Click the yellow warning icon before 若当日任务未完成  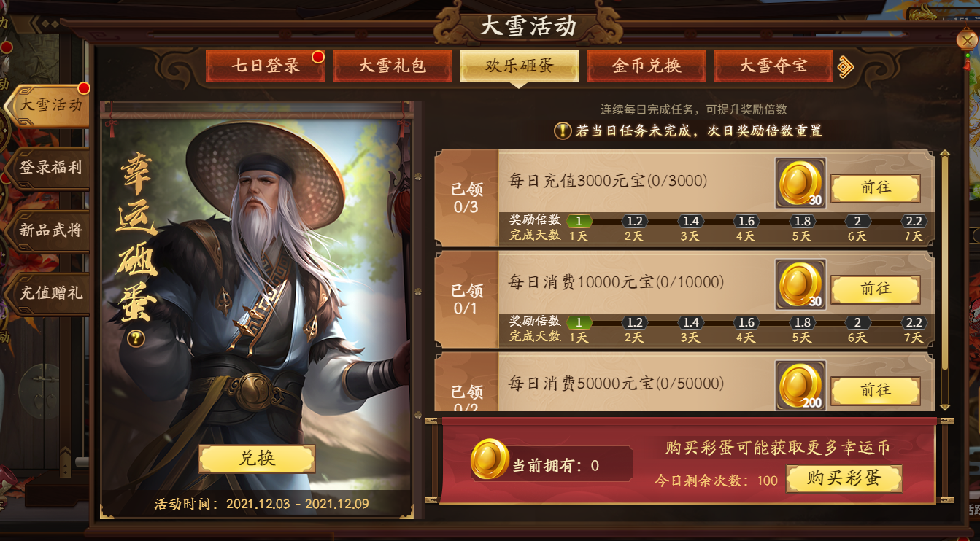click(563, 131)
